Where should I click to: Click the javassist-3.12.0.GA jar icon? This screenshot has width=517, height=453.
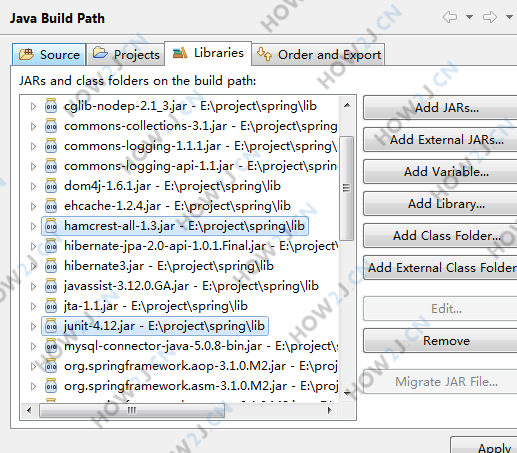pyautogui.click(x=51, y=286)
